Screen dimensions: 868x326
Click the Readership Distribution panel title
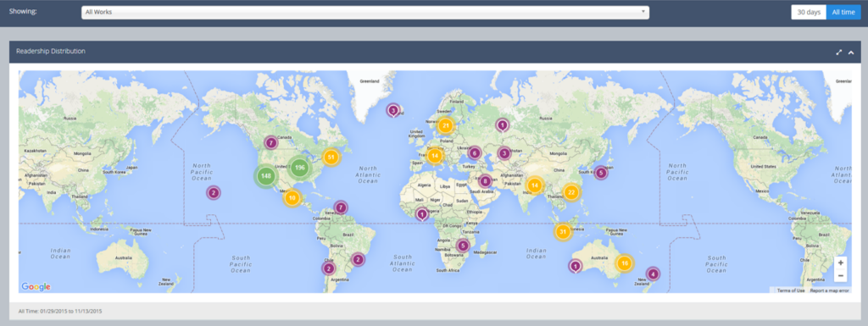tap(51, 52)
